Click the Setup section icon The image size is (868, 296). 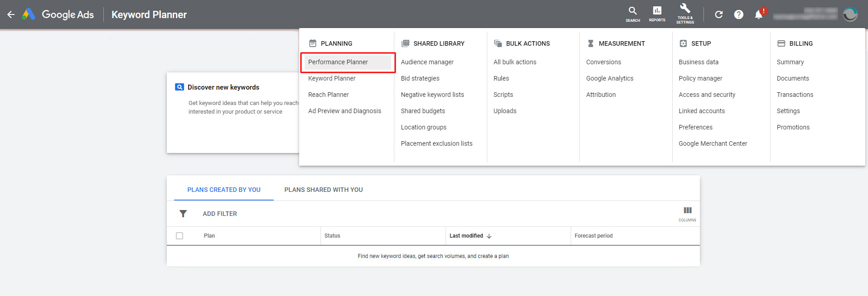click(683, 43)
